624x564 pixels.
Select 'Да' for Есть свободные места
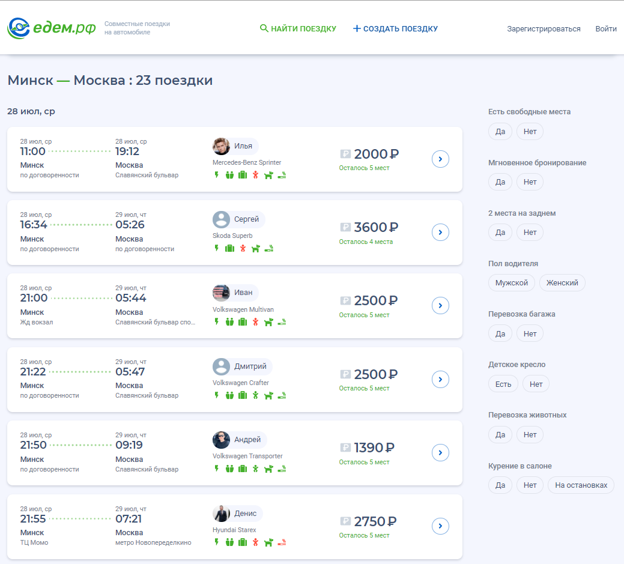pyautogui.click(x=500, y=132)
